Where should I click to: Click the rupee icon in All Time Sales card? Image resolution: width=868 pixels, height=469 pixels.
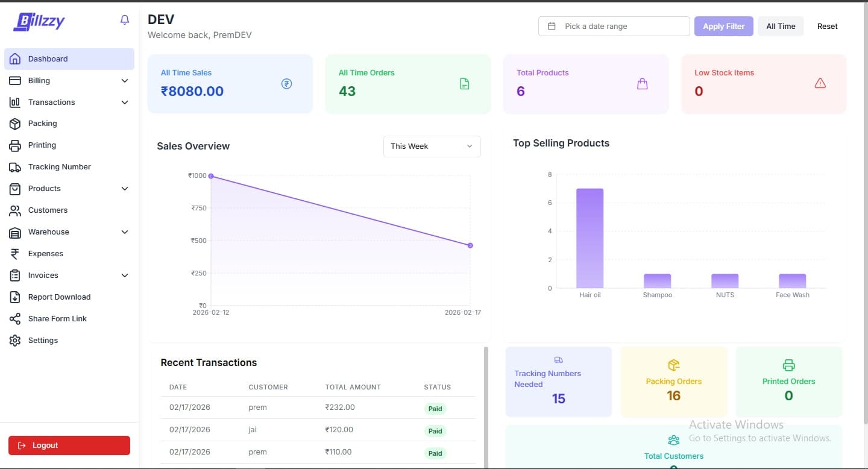click(x=287, y=84)
